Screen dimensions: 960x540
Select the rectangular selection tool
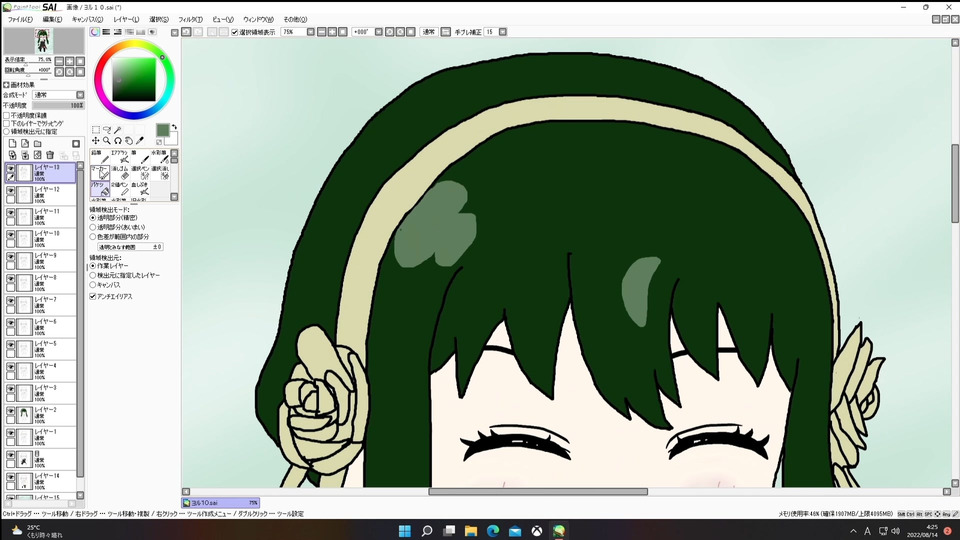click(x=96, y=130)
